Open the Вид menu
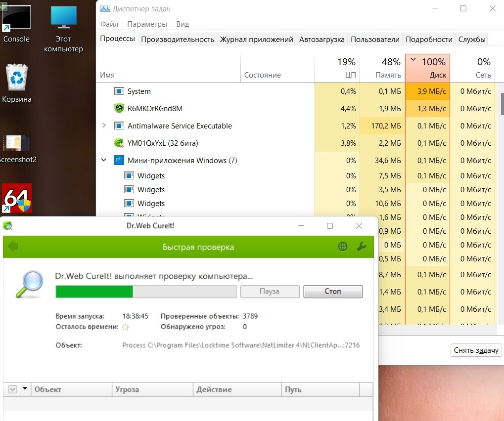This screenshot has height=421, width=504. pos(182,24)
